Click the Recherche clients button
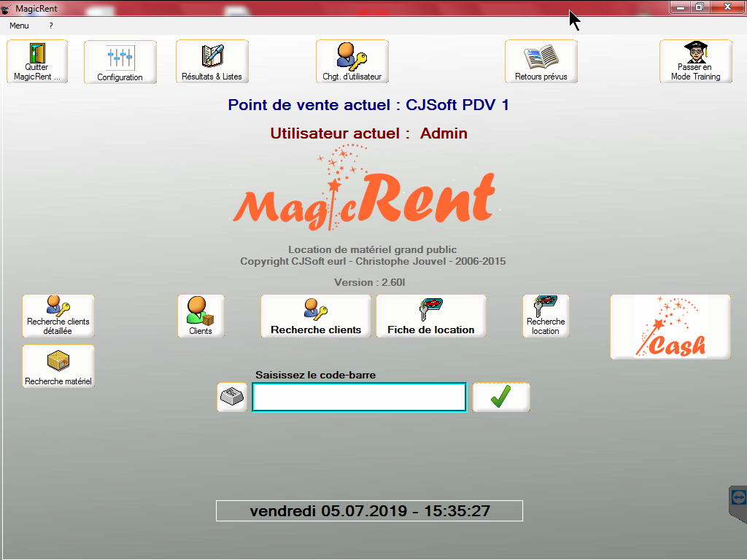Screen dimensions: 747x560 click(x=316, y=316)
